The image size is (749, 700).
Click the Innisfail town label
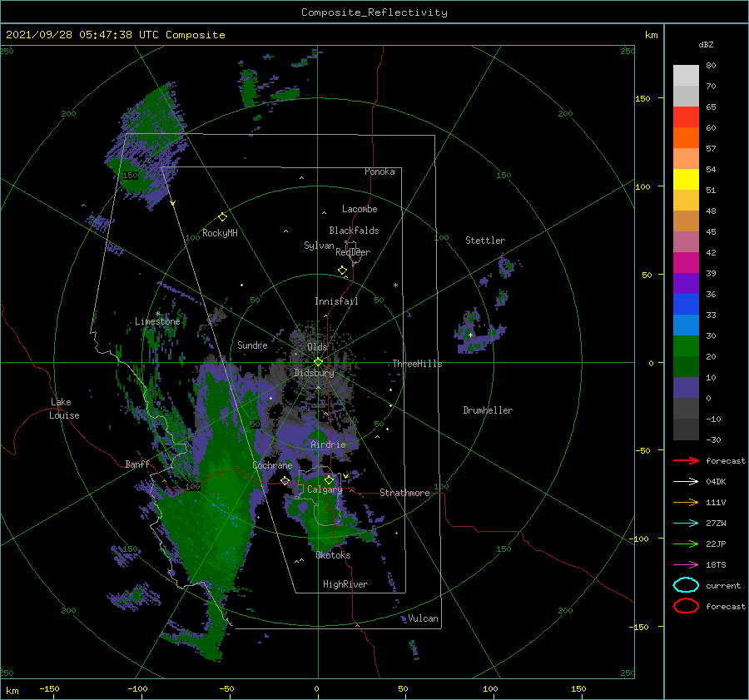pyautogui.click(x=336, y=301)
